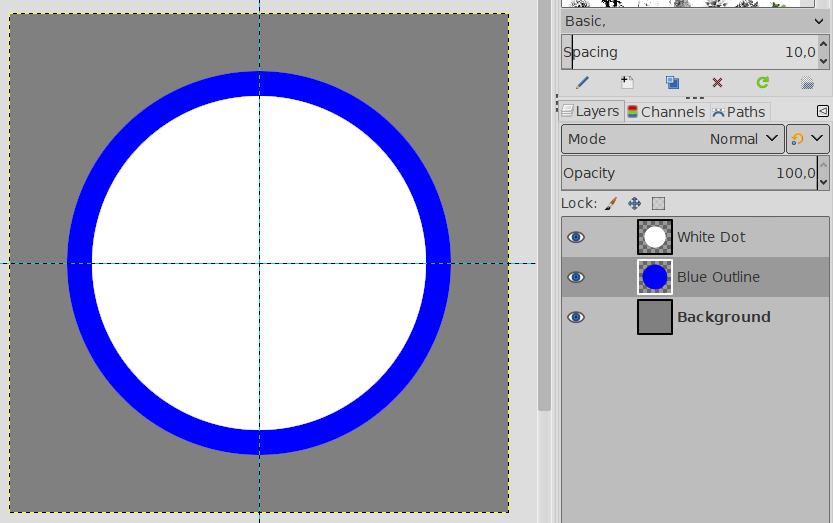This screenshot has height=523, width=833.
Task: Lock position and size of layer
Action: [x=634, y=203]
